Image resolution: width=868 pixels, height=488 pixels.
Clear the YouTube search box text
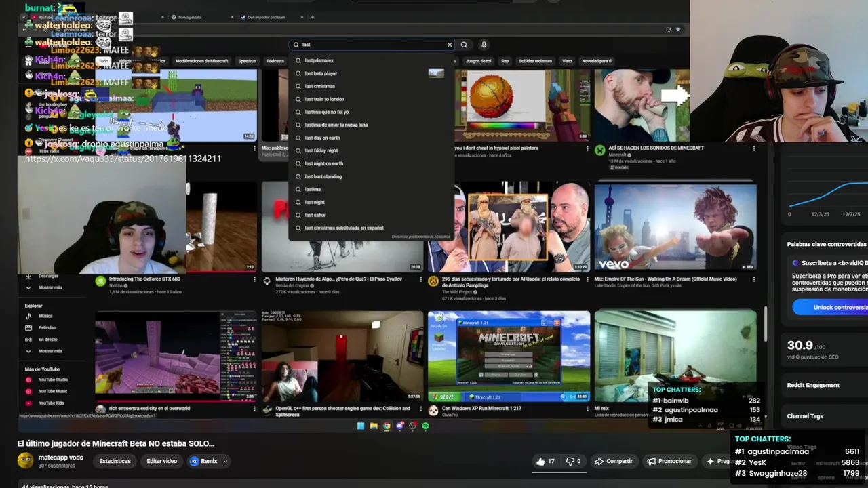449,45
